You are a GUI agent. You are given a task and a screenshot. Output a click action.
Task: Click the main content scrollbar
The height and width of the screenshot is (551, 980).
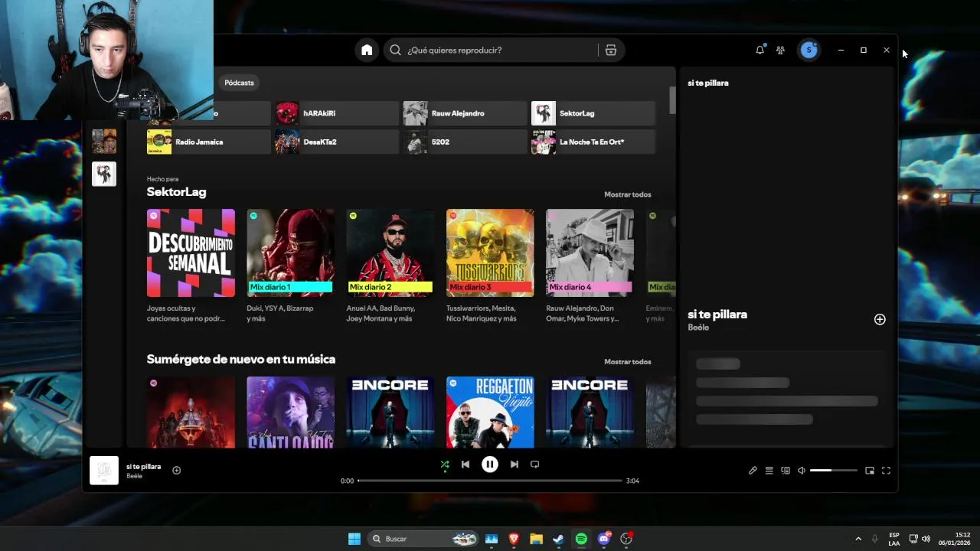[673, 99]
